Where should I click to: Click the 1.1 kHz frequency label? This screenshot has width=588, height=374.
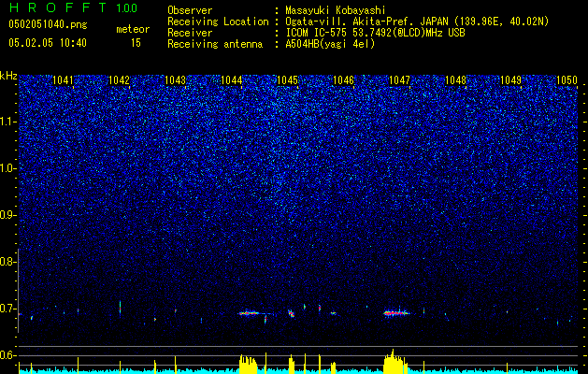click(x=7, y=122)
